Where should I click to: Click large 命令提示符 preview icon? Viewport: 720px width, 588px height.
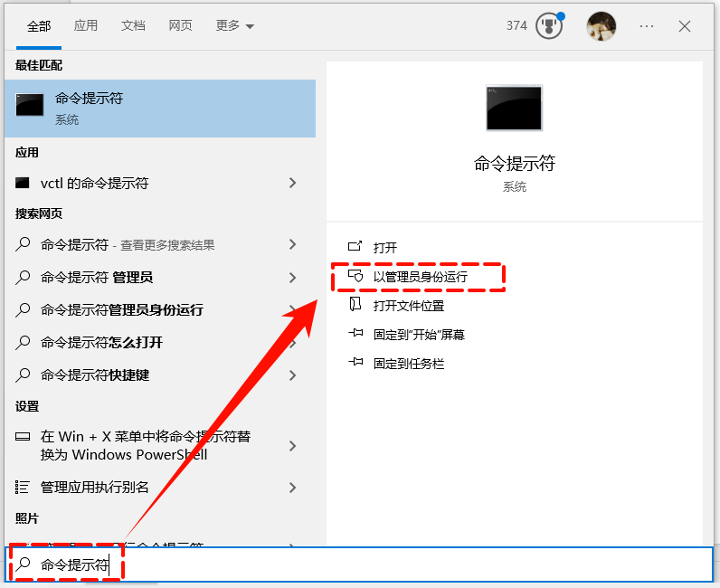coord(515,108)
